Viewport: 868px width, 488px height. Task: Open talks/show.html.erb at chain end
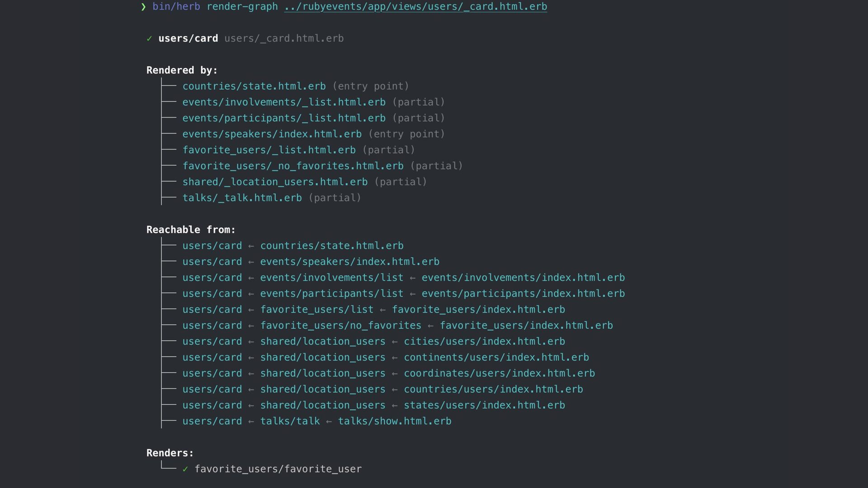pos(394,421)
